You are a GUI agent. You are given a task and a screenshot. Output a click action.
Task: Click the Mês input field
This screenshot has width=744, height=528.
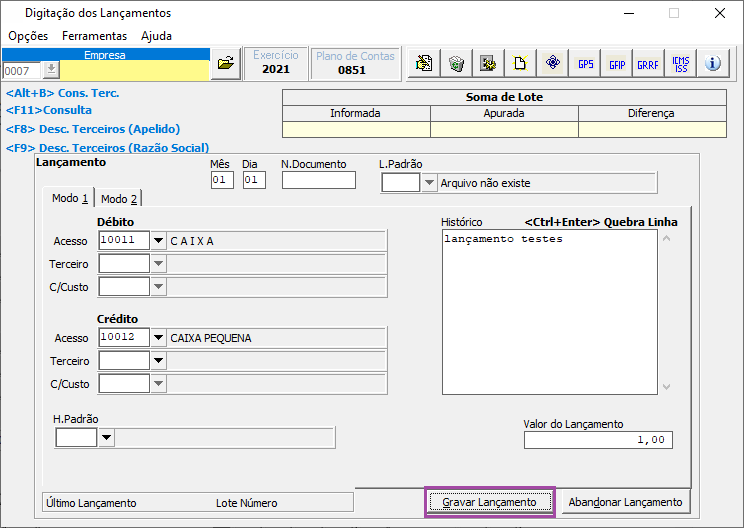(222, 180)
